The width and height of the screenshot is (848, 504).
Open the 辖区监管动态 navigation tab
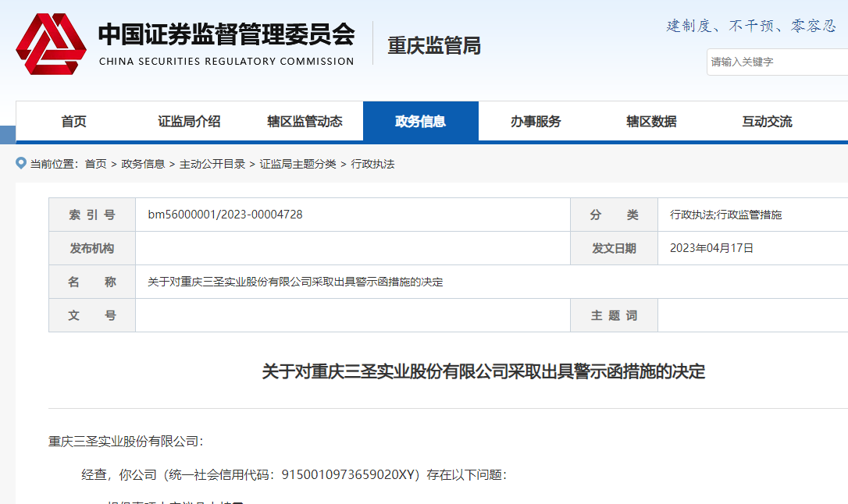click(x=305, y=122)
